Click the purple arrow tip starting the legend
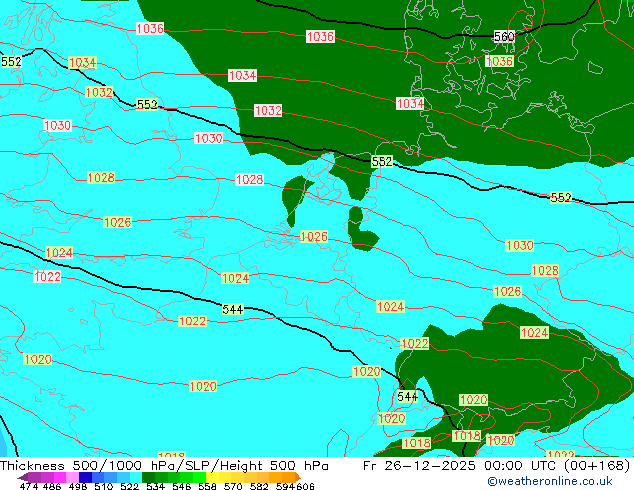This screenshot has width=634, height=490. (23, 477)
